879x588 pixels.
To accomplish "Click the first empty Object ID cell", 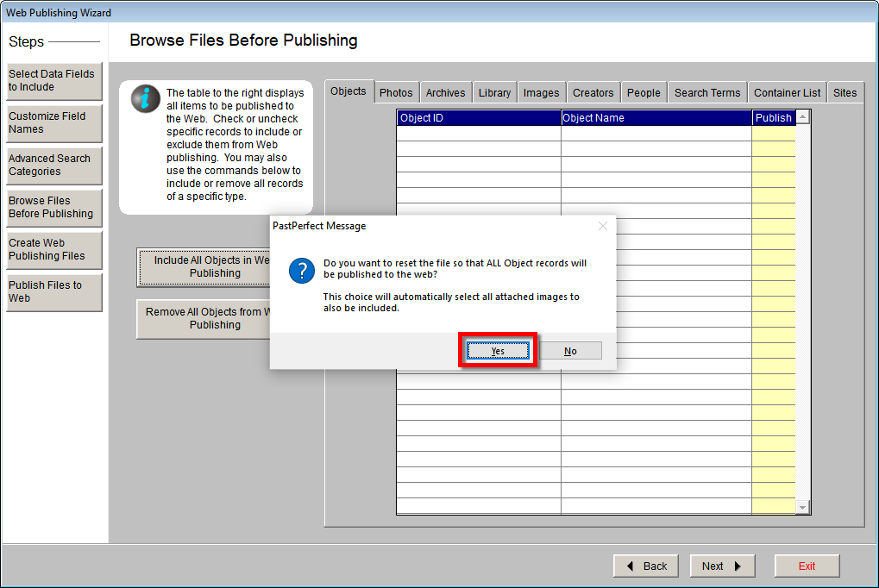I will [x=479, y=134].
